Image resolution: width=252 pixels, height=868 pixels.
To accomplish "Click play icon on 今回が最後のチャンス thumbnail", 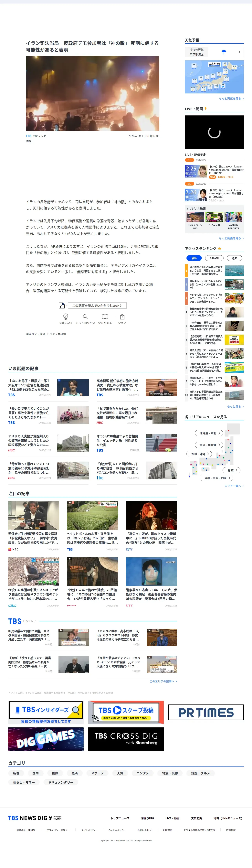I will [x=149, y=657].
